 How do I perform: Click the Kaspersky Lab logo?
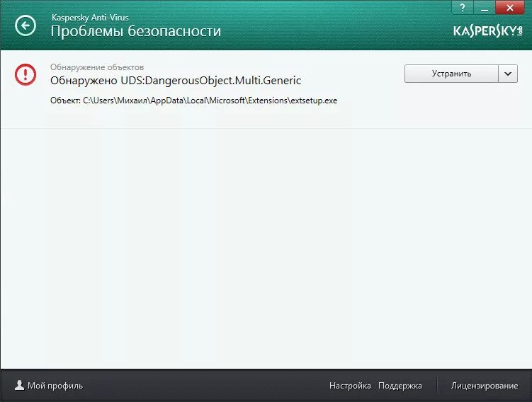pyautogui.click(x=488, y=31)
